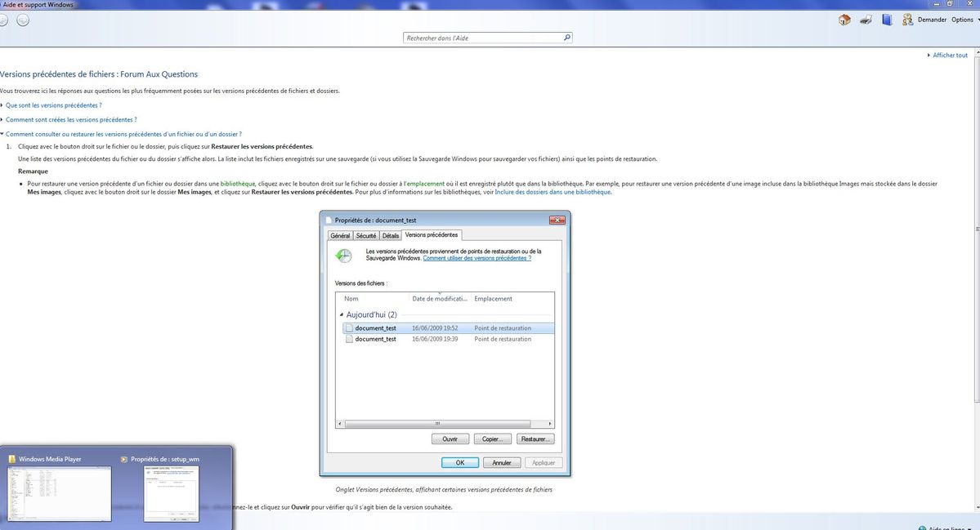Collapse the "Aujourd'hui (2)" group
This screenshot has width=980, height=530.
pos(341,314)
